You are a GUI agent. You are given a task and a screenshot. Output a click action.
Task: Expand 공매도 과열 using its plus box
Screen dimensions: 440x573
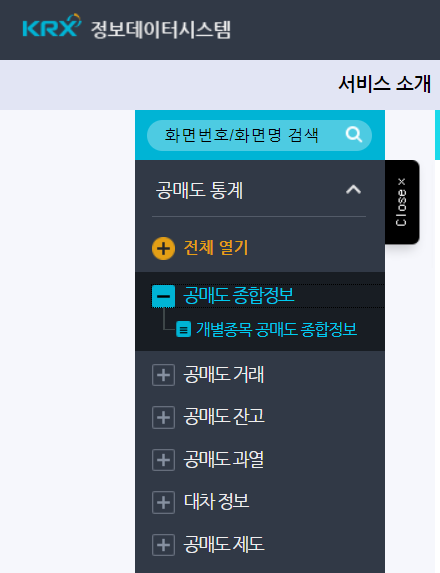tap(163, 460)
